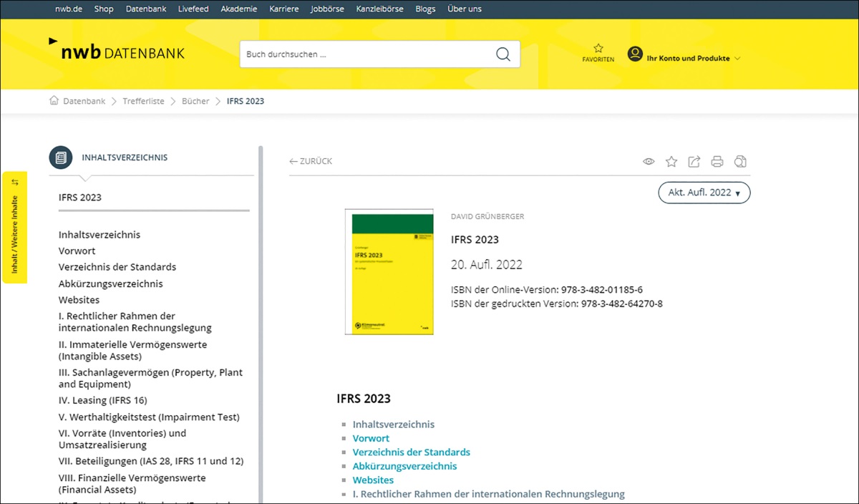
Task: Open the Vorwort link in main content
Action: tap(371, 438)
